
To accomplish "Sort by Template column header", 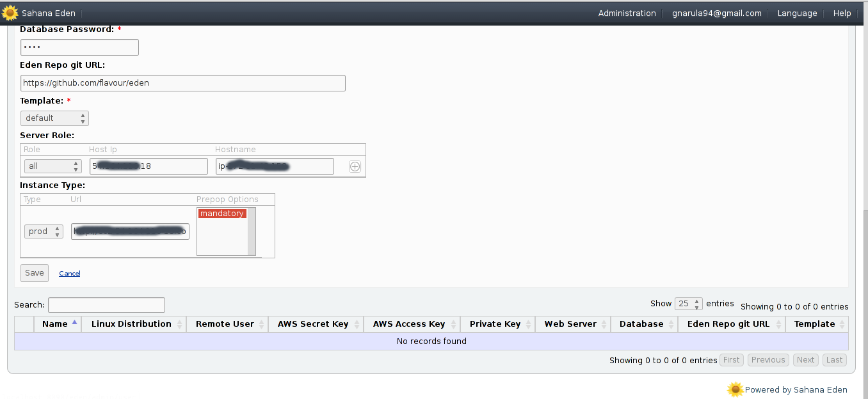I will 814,324.
